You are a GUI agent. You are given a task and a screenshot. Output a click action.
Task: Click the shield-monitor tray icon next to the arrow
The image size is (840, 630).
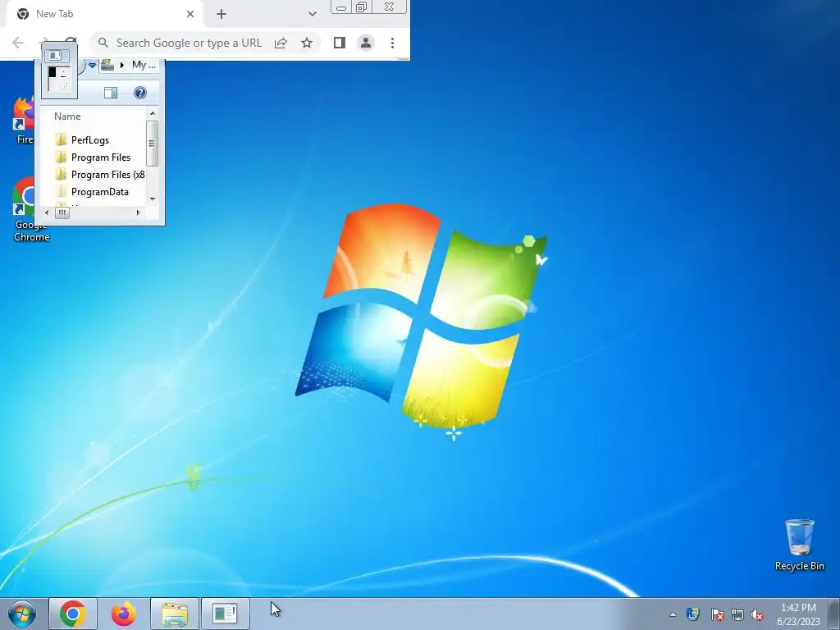(x=692, y=614)
